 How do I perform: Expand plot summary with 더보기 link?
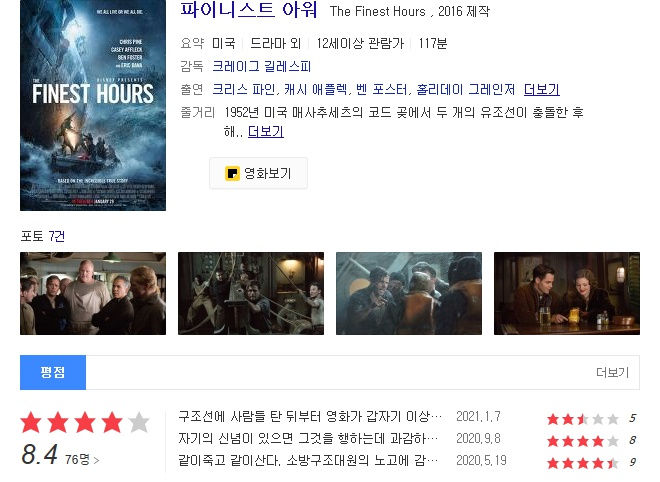coord(266,132)
